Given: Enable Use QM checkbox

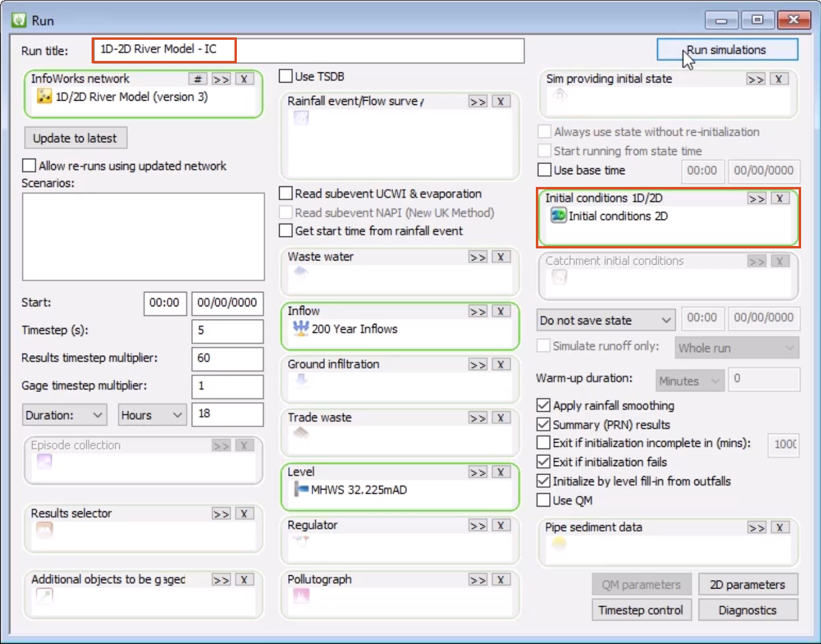Looking at the screenshot, I should click(x=543, y=500).
